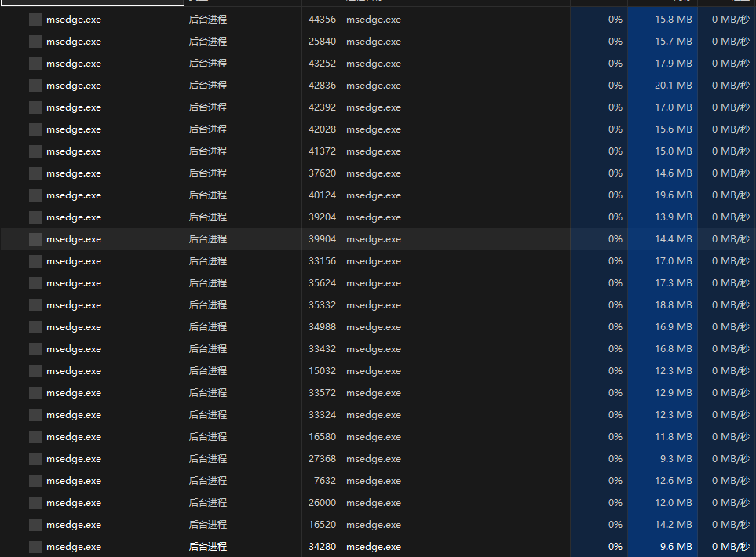Click the PID value 34280

pos(322,547)
